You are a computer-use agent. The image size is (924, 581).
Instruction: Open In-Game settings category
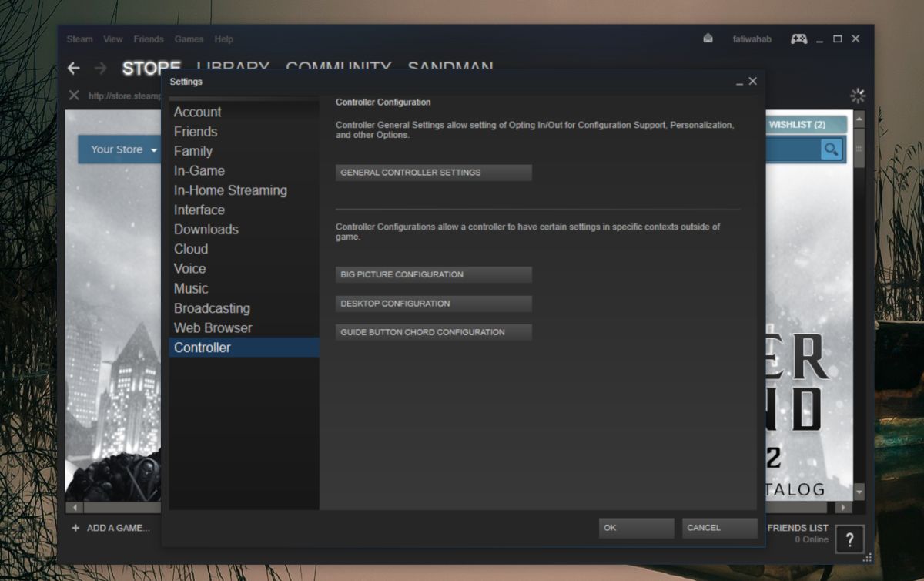[x=244, y=171]
